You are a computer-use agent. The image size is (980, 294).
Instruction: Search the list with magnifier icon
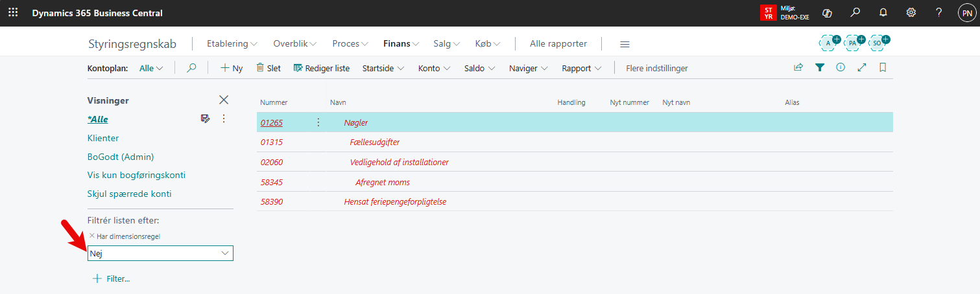(191, 68)
